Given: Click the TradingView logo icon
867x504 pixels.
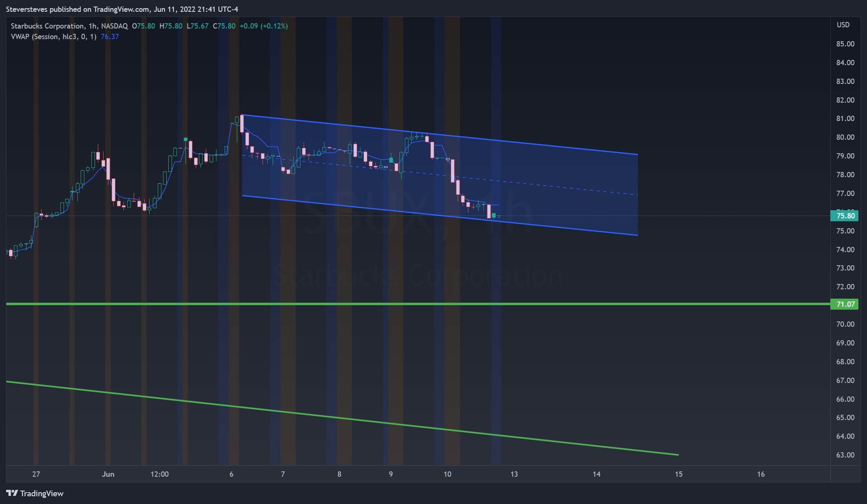Looking at the screenshot, I should point(12,493).
